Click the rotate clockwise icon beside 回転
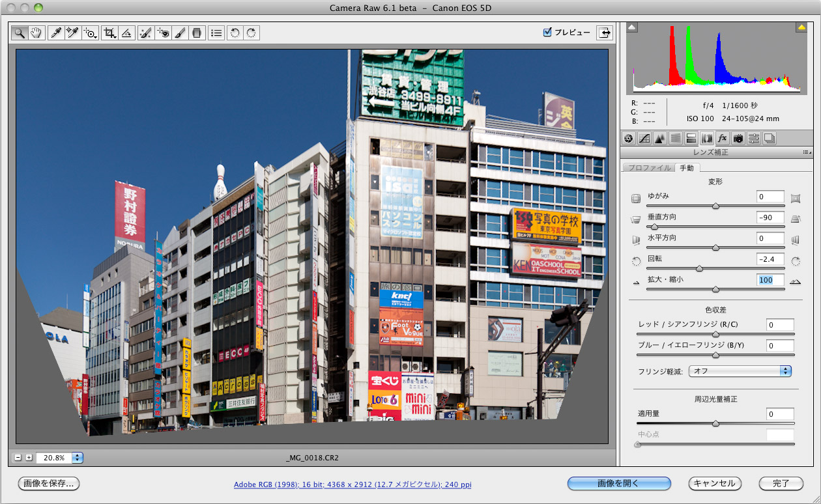This screenshot has height=504, width=821. click(x=795, y=261)
